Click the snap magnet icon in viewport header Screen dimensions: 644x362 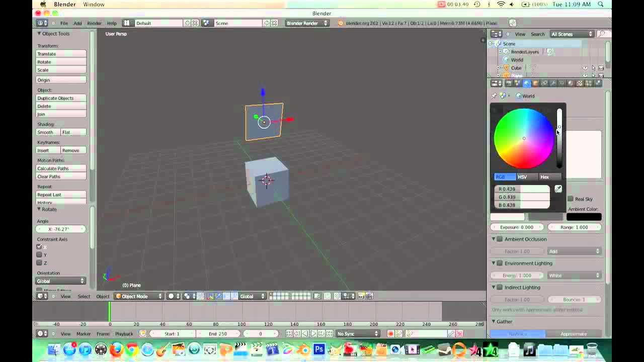(337, 296)
